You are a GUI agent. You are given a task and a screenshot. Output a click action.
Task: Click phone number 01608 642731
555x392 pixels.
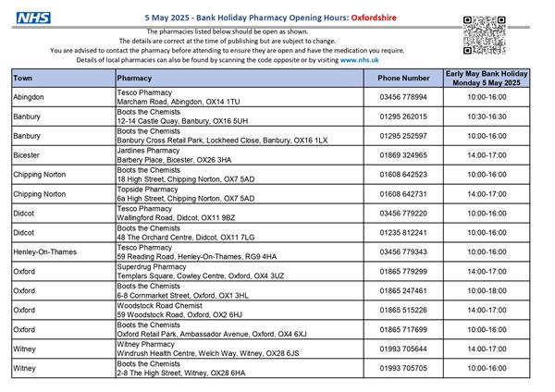click(403, 194)
